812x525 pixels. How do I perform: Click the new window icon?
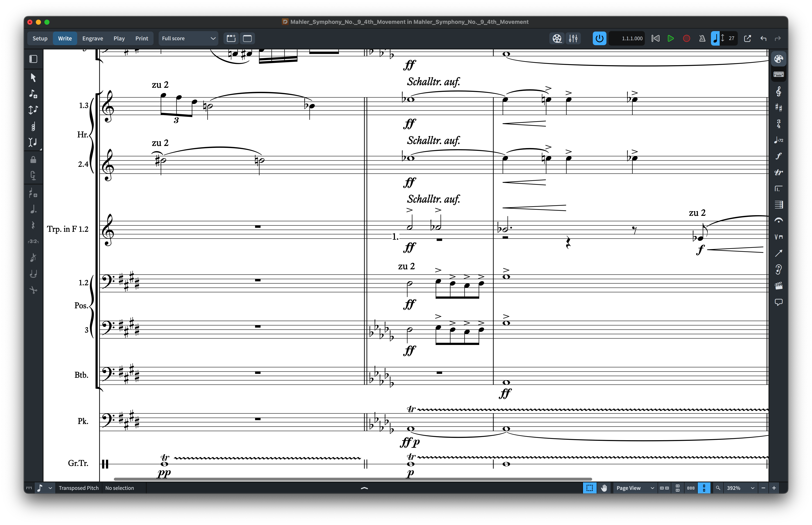click(x=247, y=39)
